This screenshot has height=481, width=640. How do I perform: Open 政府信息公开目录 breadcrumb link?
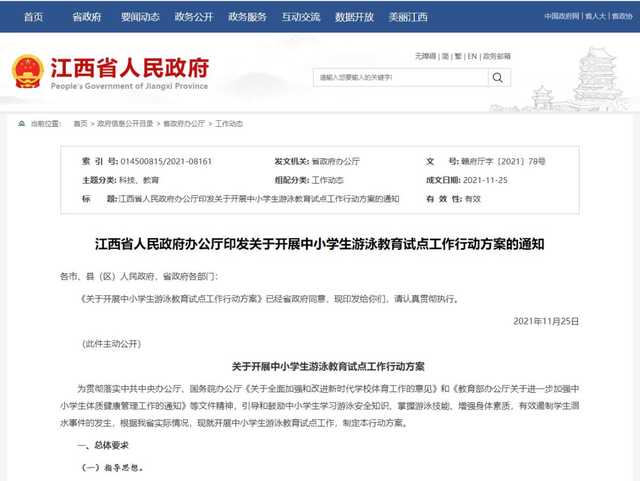(x=125, y=124)
